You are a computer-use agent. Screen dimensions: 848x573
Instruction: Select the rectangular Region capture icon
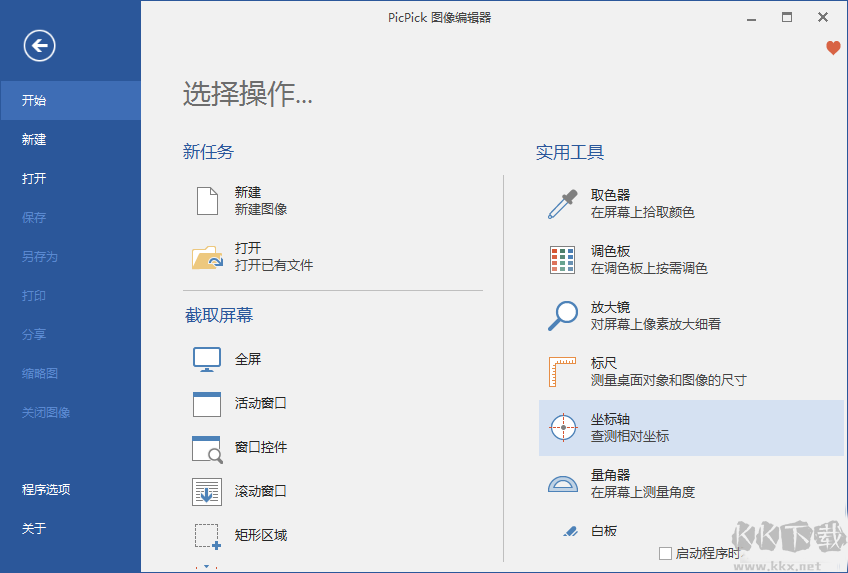click(x=207, y=536)
